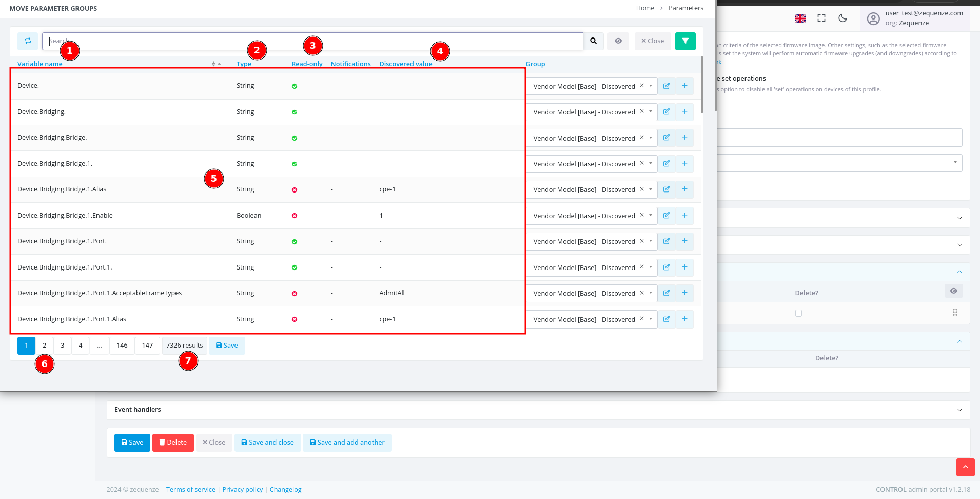Open Group dropdown for the Device. row
The width and height of the screenshot is (980, 499).
coord(651,86)
